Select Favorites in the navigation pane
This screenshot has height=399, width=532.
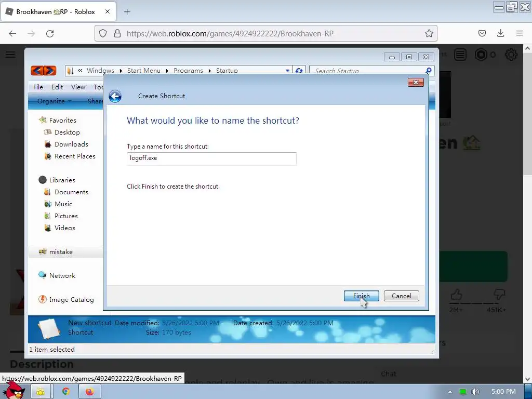coord(62,120)
